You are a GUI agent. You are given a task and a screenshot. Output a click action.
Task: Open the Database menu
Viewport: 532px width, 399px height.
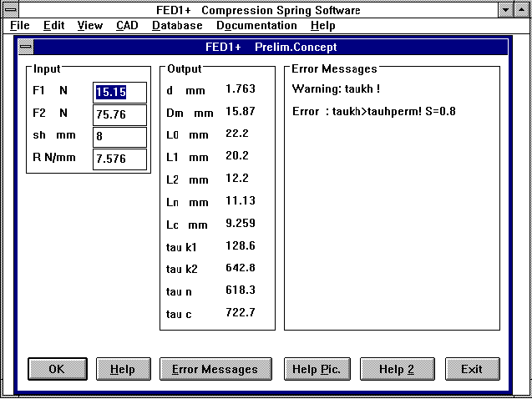177,26
